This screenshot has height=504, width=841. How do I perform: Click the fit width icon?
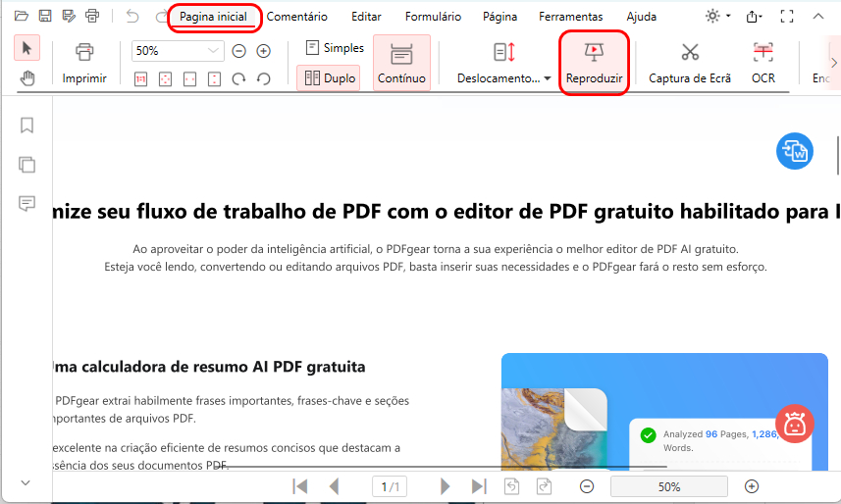[x=189, y=79]
